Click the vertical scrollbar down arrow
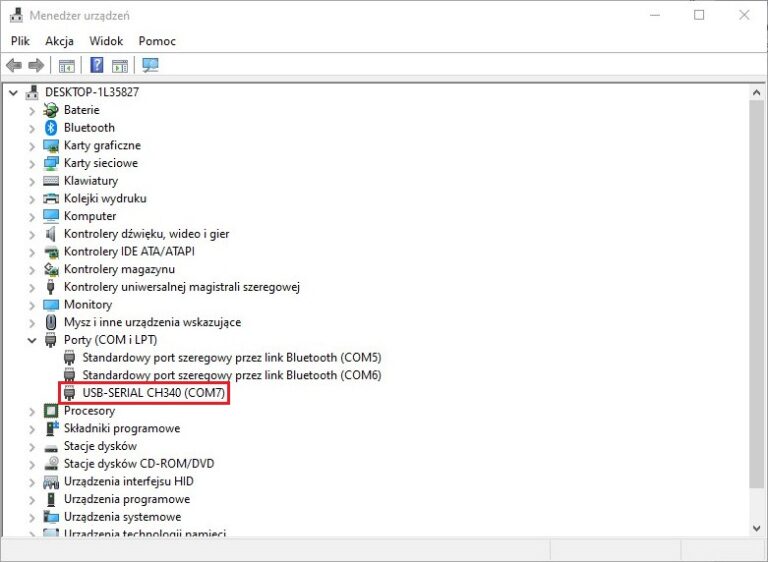768x562 pixels. (x=758, y=526)
